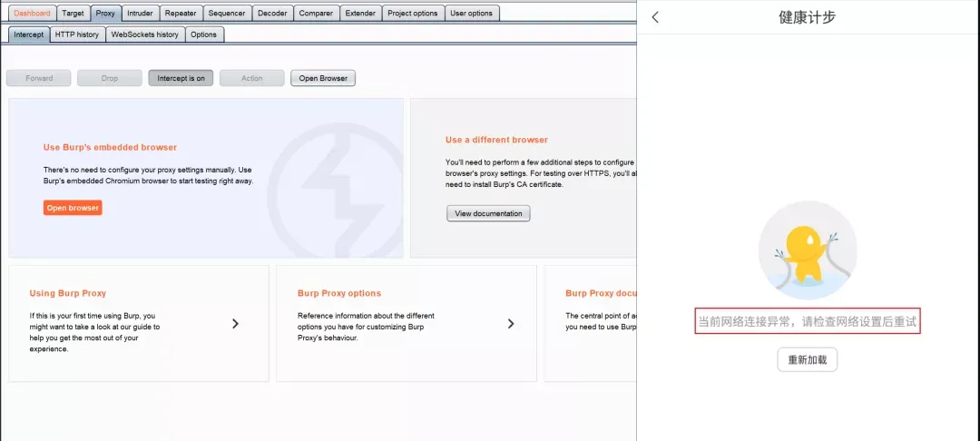Open the Intruder tab

point(140,13)
